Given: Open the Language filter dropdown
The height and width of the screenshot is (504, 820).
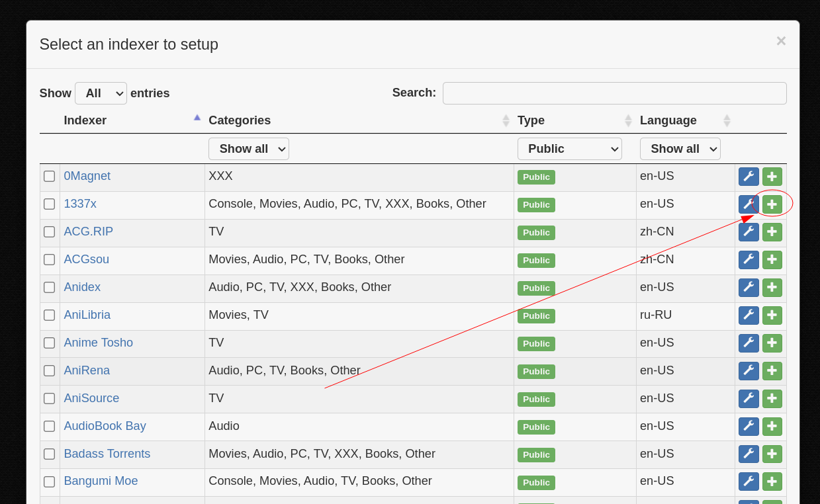Looking at the screenshot, I should click(680, 149).
